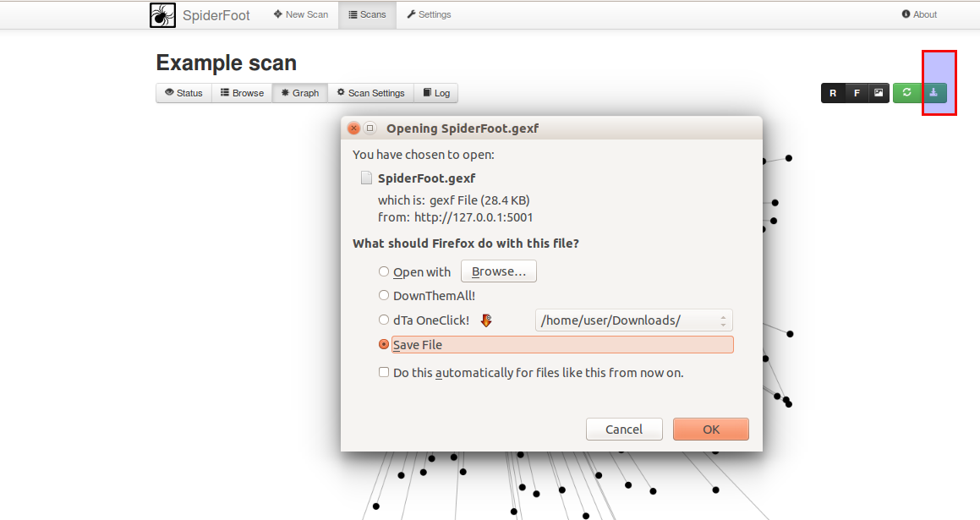
Task: Select the Save File radio option
Action: tap(384, 344)
